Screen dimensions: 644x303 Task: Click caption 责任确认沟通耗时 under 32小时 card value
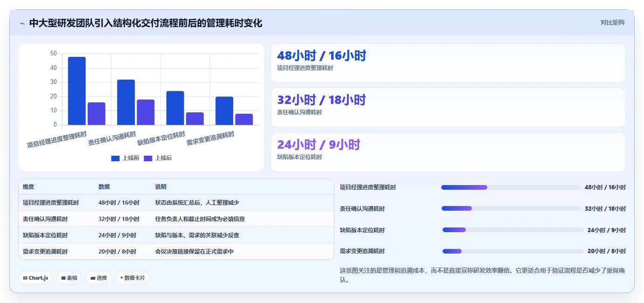pyautogui.click(x=299, y=112)
